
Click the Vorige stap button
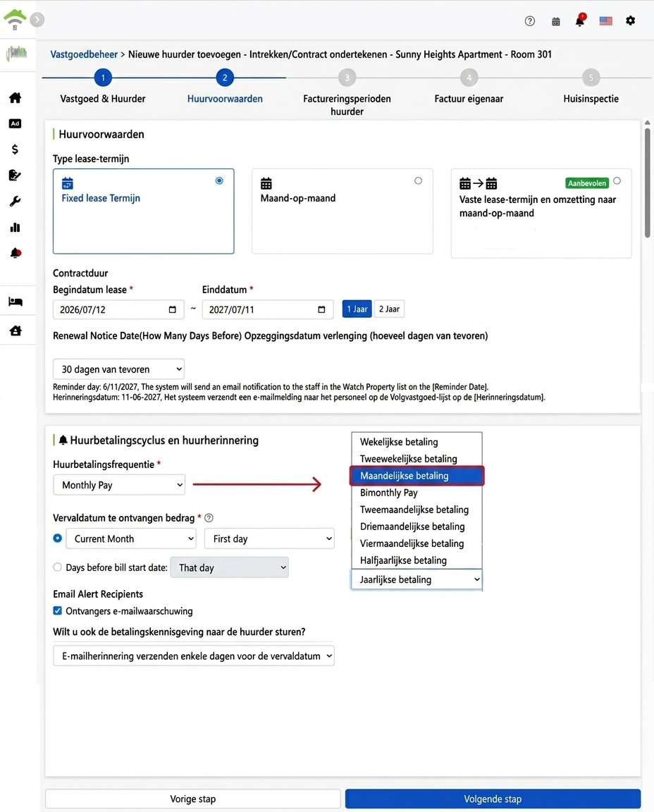point(192,799)
